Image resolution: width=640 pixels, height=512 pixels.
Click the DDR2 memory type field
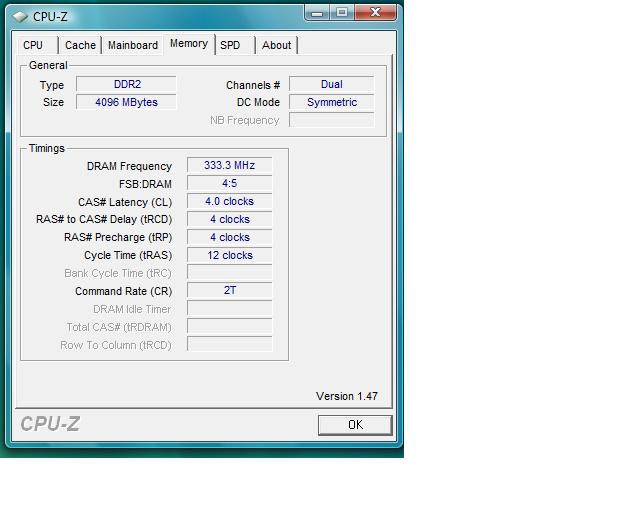(127, 84)
